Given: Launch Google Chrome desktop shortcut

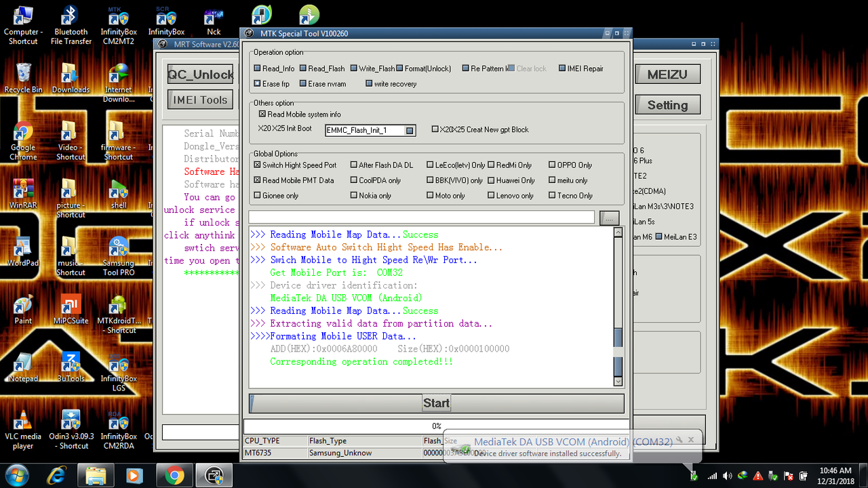Looking at the screenshot, I should pyautogui.click(x=23, y=140).
